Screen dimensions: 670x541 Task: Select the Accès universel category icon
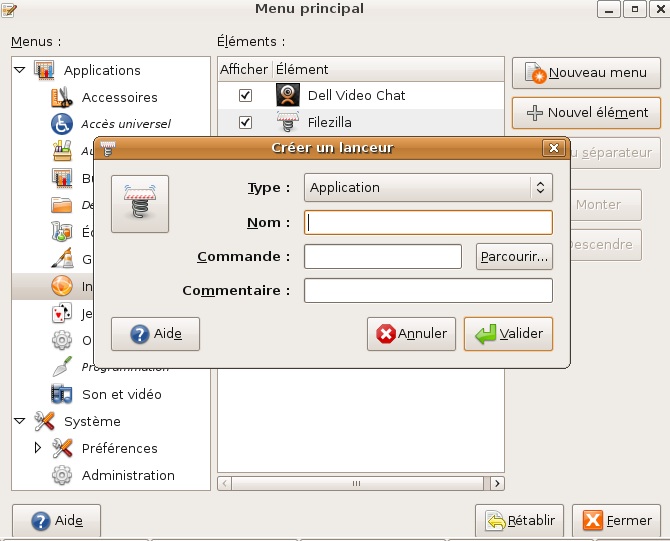[62, 124]
